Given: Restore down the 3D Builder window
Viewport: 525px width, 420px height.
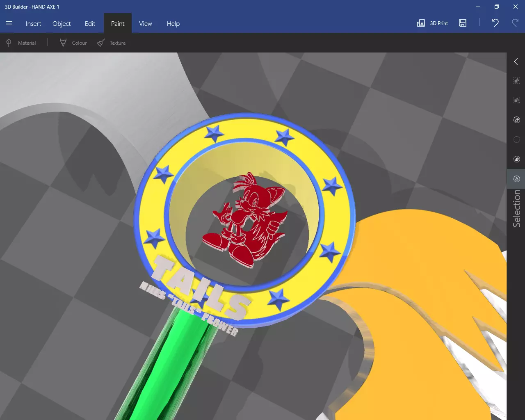Looking at the screenshot, I should [497, 7].
